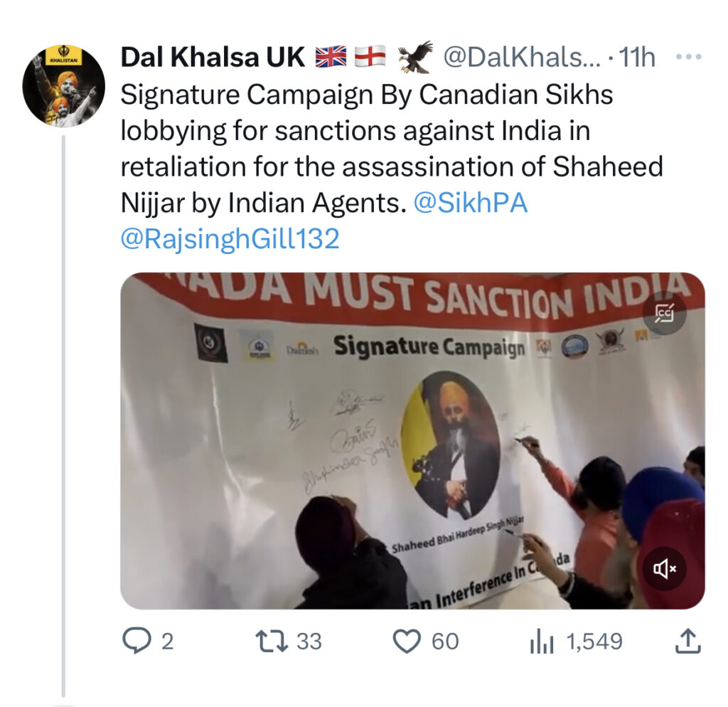Click the reply count of 2

coord(167,642)
